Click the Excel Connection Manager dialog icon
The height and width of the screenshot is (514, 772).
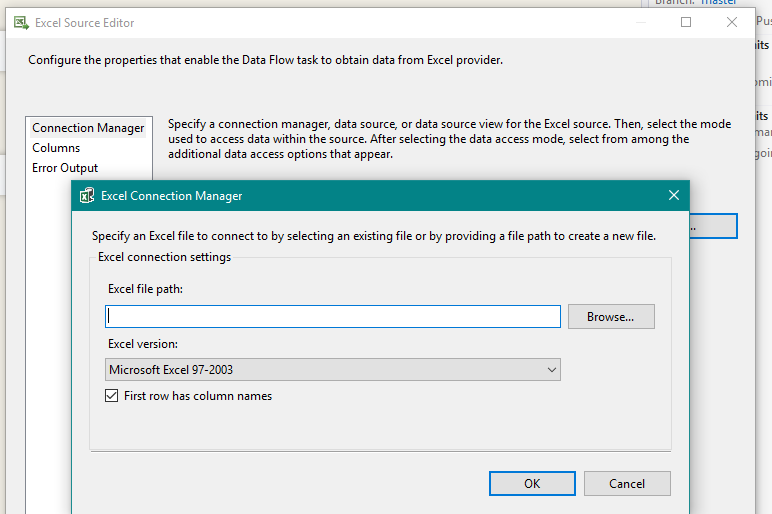click(x=87, y=196)
